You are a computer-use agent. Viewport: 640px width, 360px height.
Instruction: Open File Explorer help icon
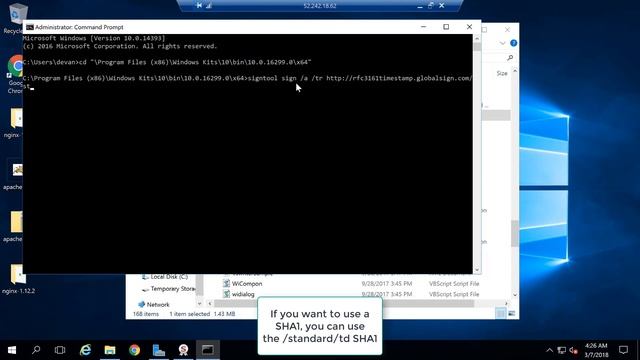click(513, 43)
